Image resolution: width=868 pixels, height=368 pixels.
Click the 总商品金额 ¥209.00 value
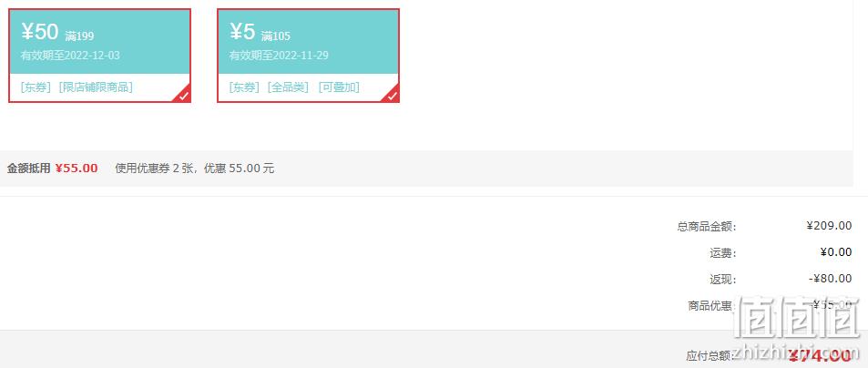pos(829,226)
